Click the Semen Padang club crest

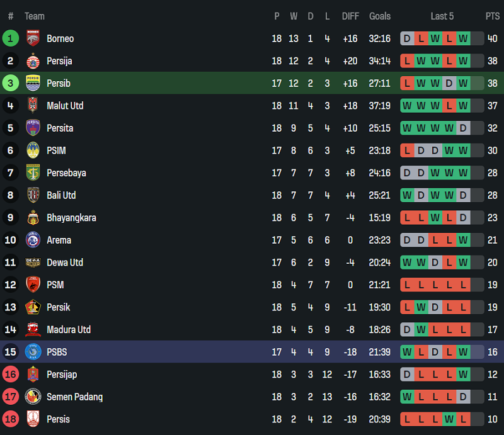click(x=33, y=397)
